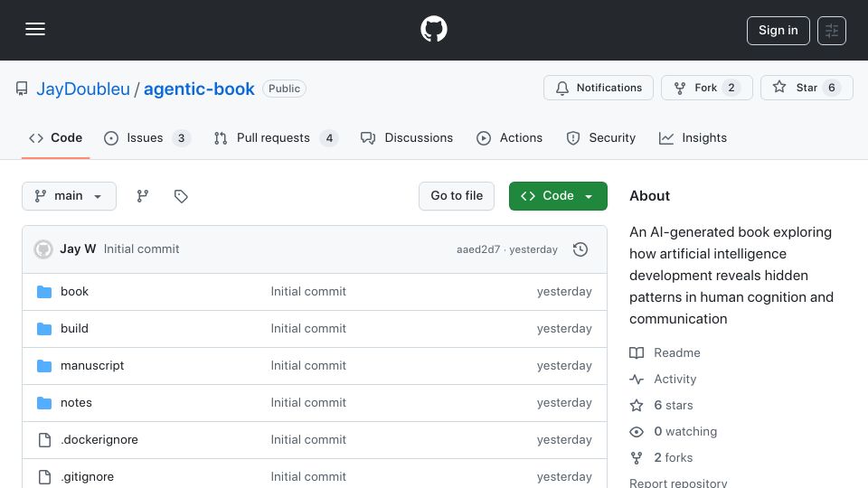The image size is (868, 488).
Task: Open the Security tab
Action: click(x=600, y=137)
